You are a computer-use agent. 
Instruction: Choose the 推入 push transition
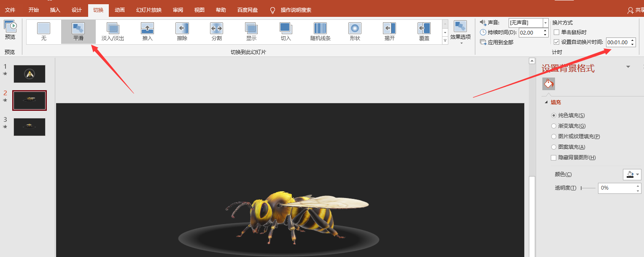point(147,32)
